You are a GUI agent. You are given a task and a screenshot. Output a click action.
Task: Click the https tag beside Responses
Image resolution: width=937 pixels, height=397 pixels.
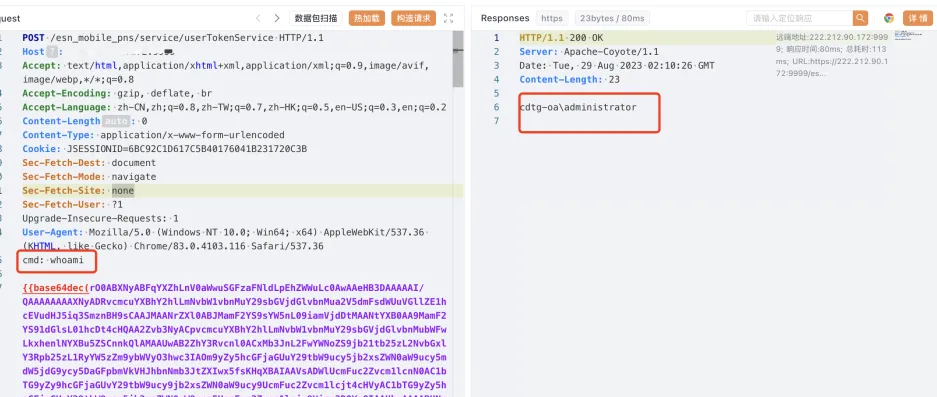point(552,19)
